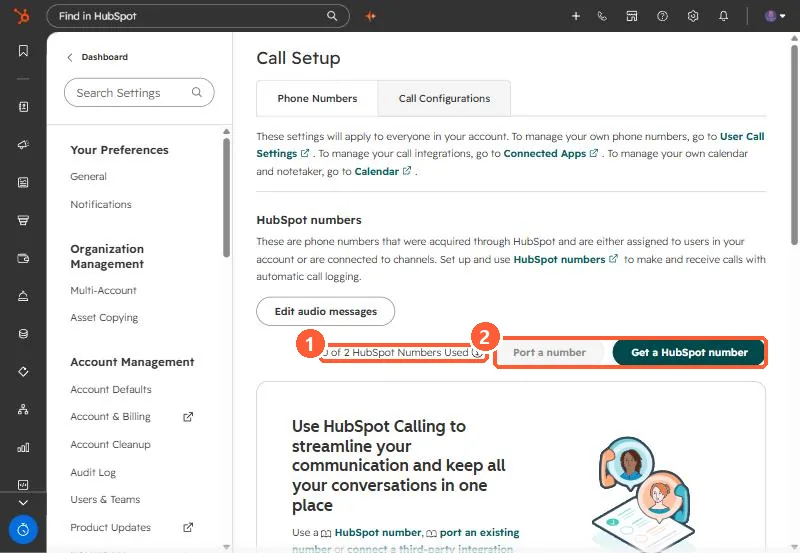Image resolution: width=800 pixels, height=553 pixels.
Task: Click the Find in HubSpot search field
Action: 198,16
